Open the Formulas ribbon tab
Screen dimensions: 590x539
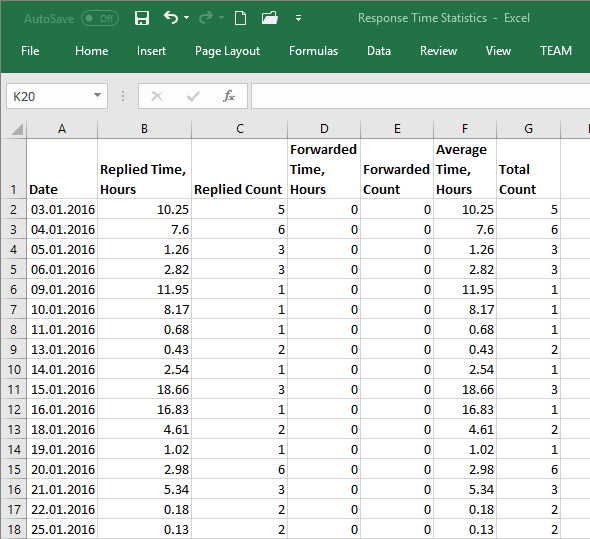click(313, 51)
